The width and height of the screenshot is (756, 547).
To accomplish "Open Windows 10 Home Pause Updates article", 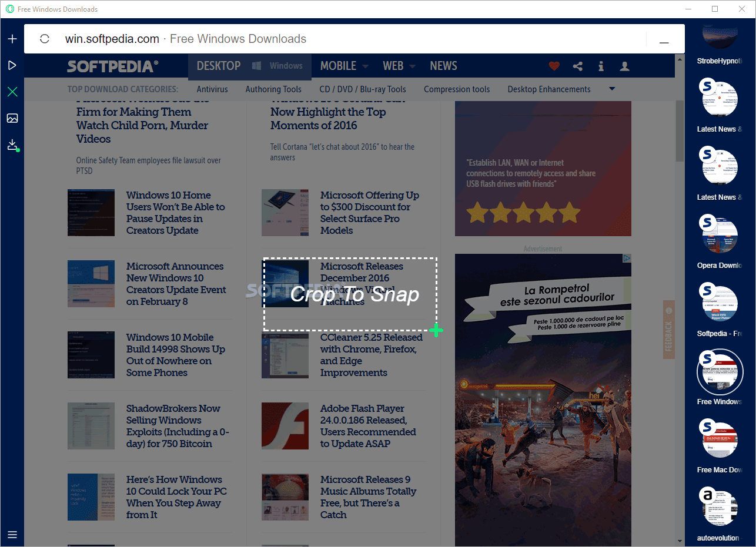I will coord(176,213).
